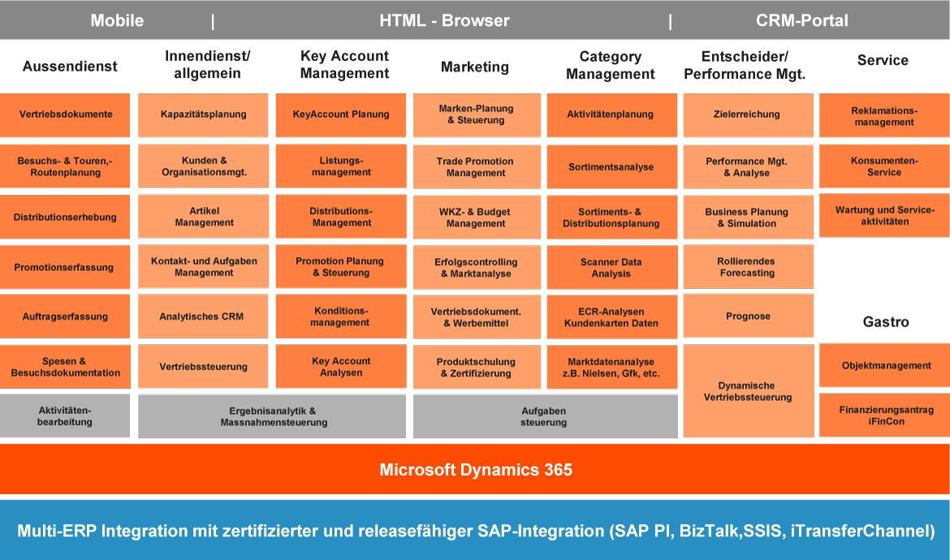The height and width of the screenshot is (560, 950).
Task: Select the Key Account Management column heading
Action: [x=345, y=65]
